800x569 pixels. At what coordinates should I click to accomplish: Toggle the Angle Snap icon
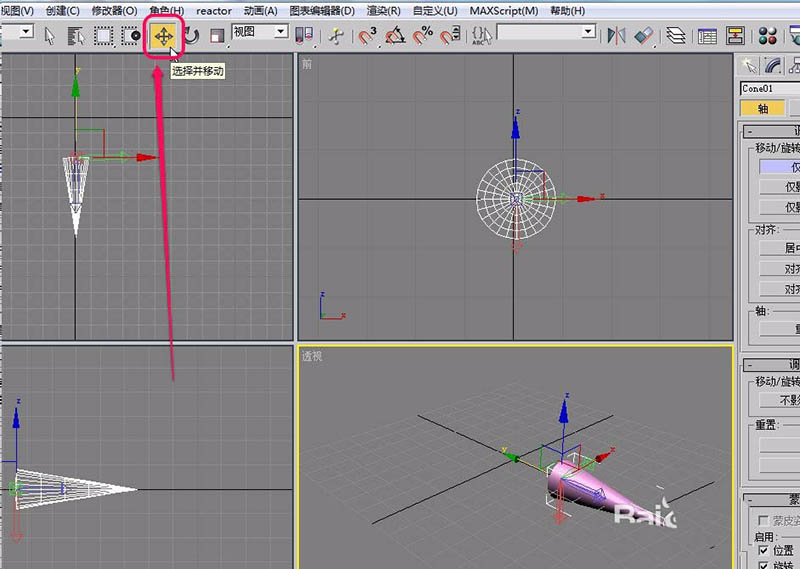396,36
